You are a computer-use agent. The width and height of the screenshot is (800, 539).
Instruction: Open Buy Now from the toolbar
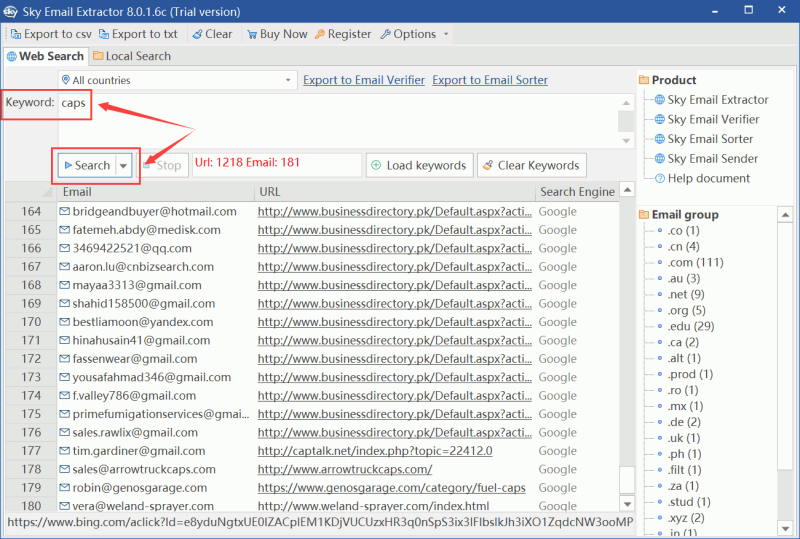(x=250, y=34)
